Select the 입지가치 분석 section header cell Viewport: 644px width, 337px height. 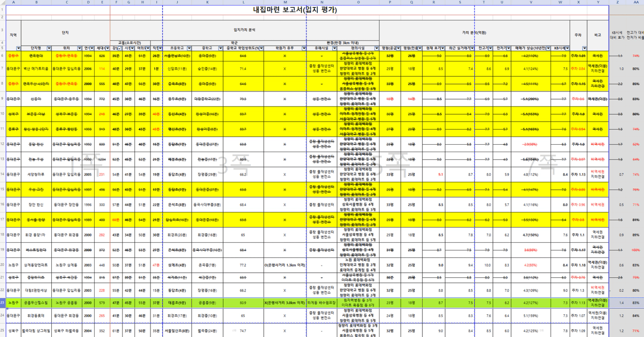pyautogui.click(x=244, y=30)
